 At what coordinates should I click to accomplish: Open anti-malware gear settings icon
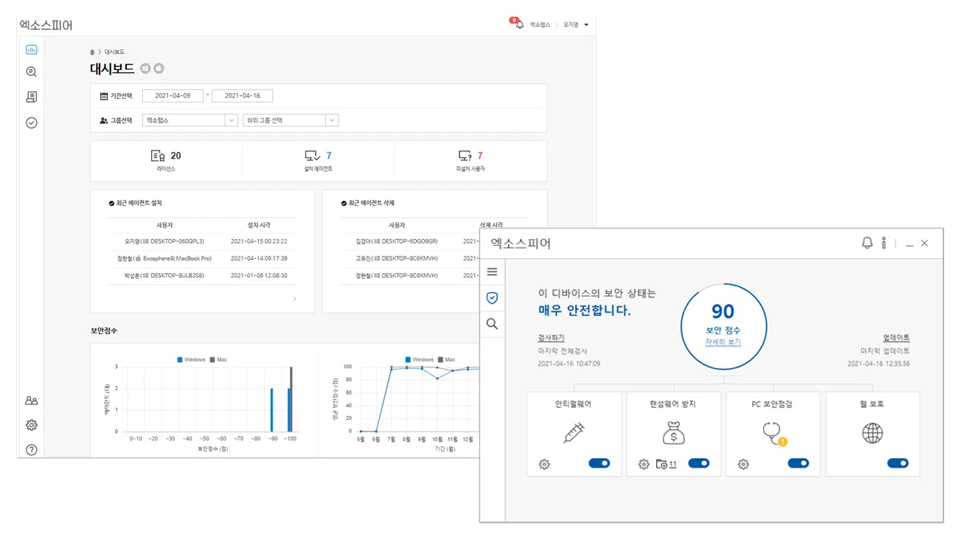click(x=544, y=464)
